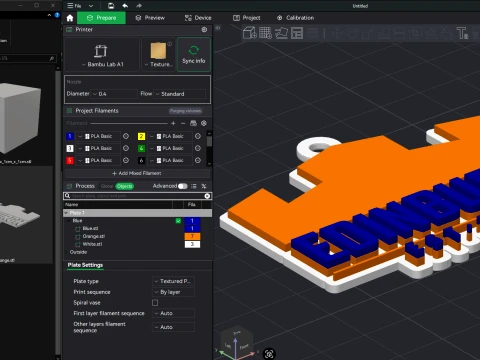This screenshot has width=480, height=360.
Task: Click the compare presets icon
Action: click(x=204, y=186)
